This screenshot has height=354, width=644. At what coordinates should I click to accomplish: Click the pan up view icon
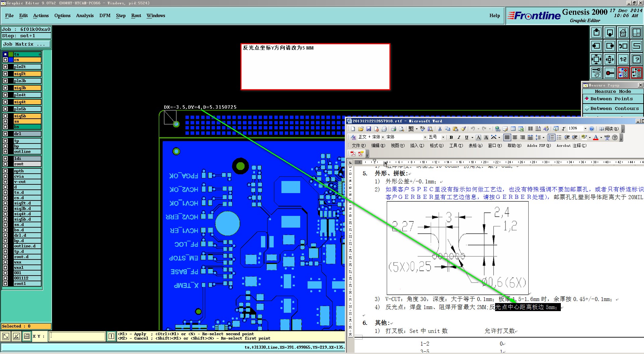[x=596, y=33]
